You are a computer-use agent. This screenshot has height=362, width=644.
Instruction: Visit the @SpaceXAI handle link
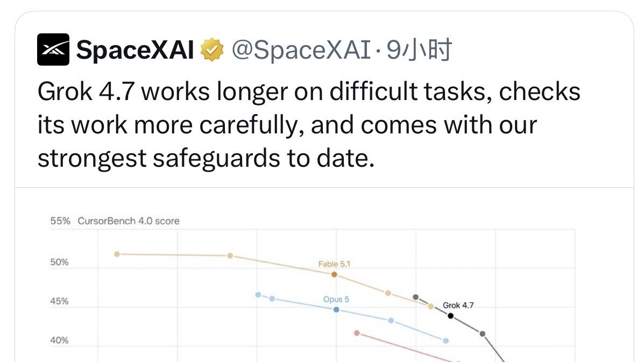[x=301, y=50]
